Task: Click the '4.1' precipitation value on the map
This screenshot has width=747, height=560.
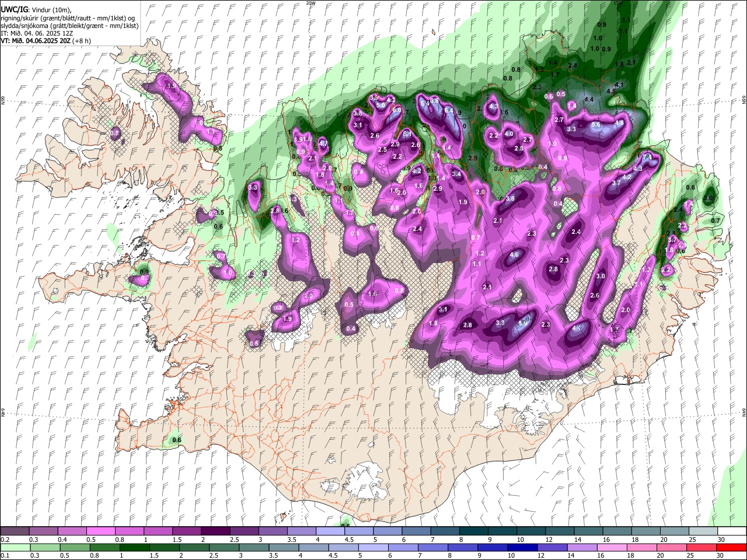Action: (x=620, y=85)
